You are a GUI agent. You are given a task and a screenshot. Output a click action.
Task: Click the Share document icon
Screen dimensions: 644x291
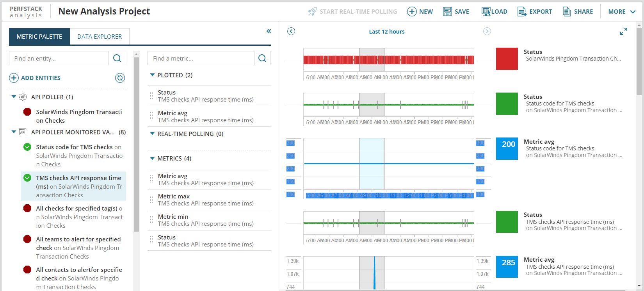click(567, 11)
